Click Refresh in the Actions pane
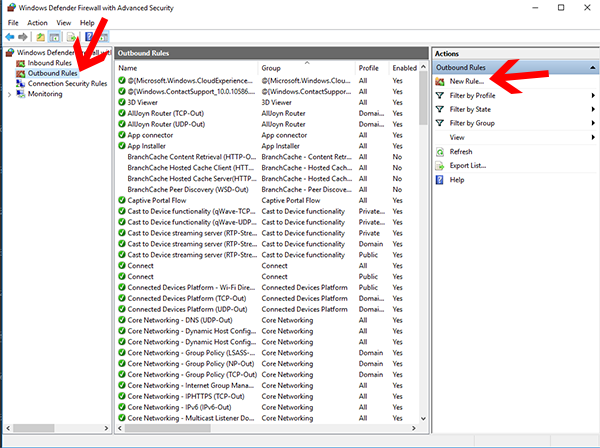This screenshot has height=448, width=600. point(461,152)
